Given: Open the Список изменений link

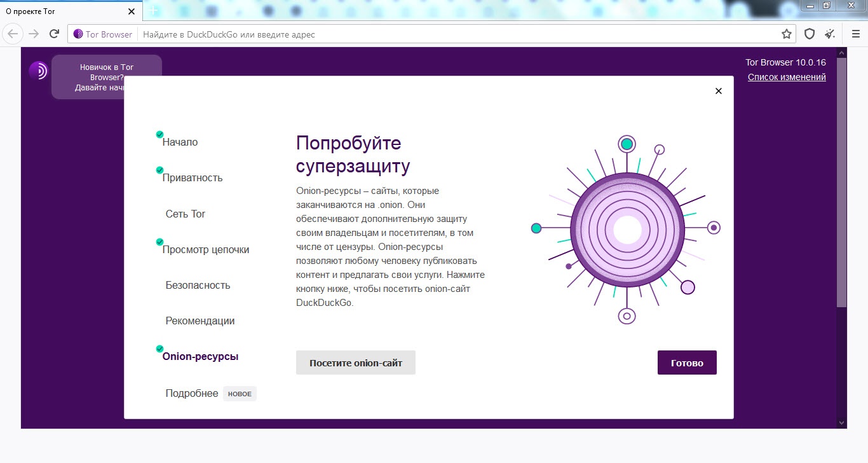Looking at the screenshot, I should tap(787, 77).
